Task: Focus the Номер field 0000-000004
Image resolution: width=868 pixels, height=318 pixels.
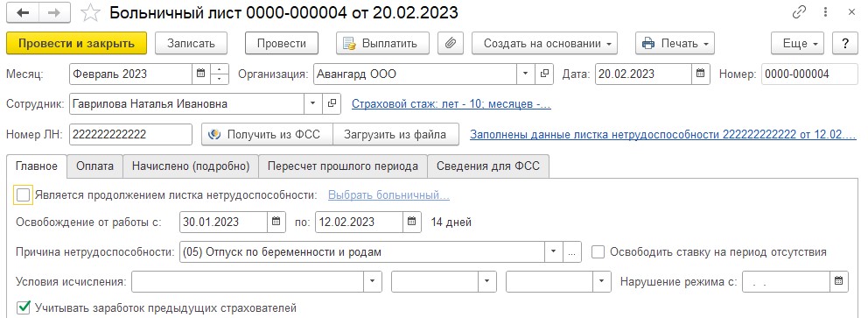Action: tap(810, 74)
